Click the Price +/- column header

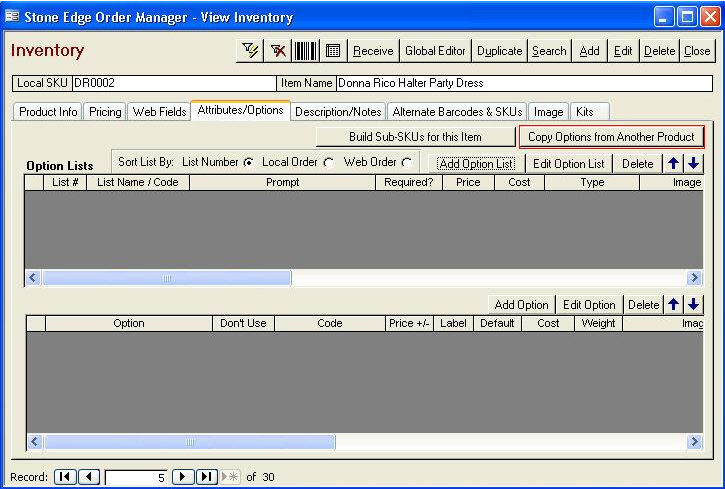click(409, 323)
